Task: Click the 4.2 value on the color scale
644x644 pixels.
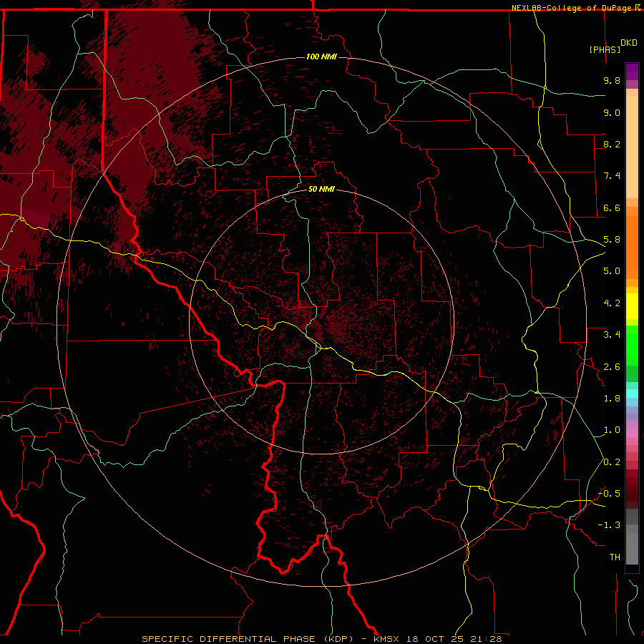Action: point(612,303)
